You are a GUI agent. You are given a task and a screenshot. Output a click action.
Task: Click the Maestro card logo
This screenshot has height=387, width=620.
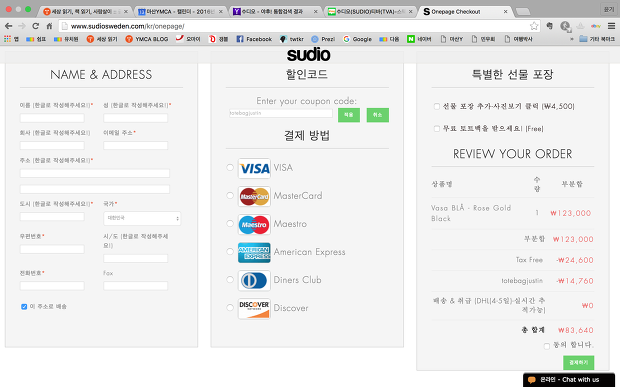point(254,225)
